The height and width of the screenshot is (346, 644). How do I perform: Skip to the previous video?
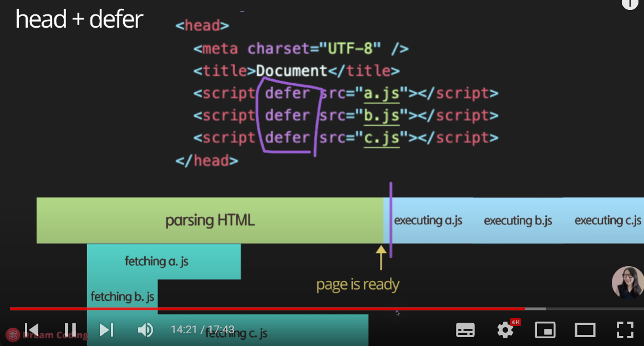[x=32, y=330]
